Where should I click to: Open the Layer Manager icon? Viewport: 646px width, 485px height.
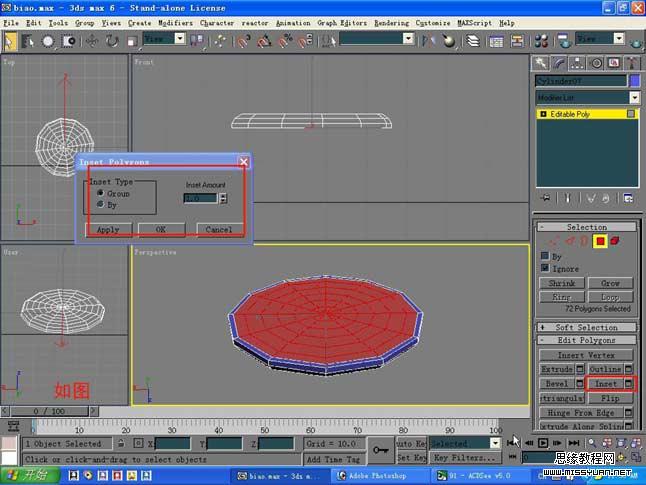473,41
